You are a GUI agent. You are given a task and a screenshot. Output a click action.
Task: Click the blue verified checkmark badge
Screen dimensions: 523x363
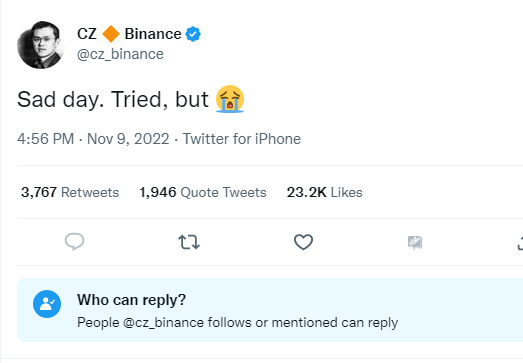[x=193, y=34]
